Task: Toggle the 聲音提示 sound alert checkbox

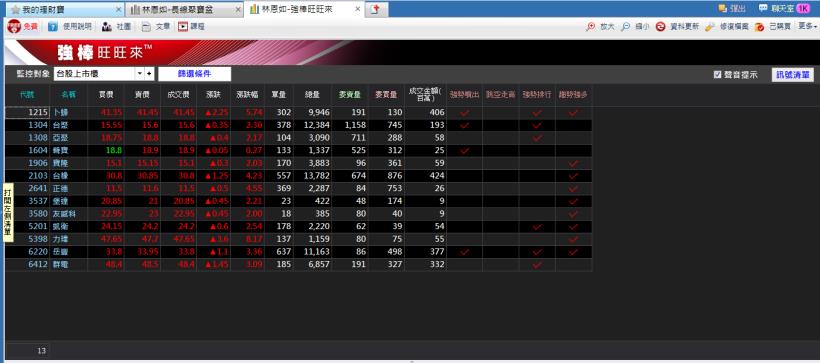Action: tap(718, 74)
